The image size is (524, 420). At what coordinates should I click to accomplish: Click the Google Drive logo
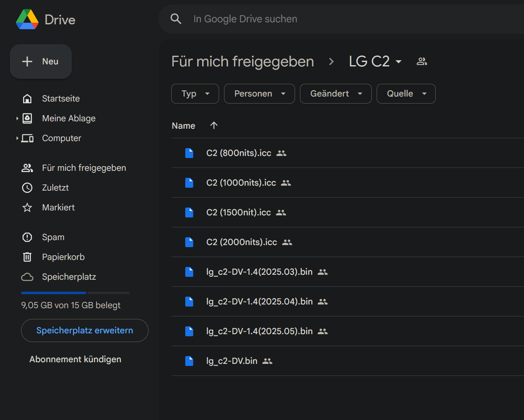(27, 19)
